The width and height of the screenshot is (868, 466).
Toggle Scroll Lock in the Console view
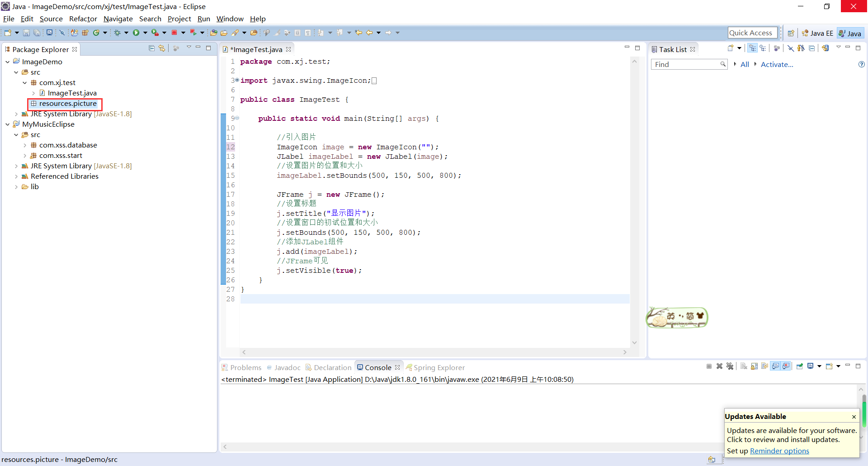click(753, 366)
